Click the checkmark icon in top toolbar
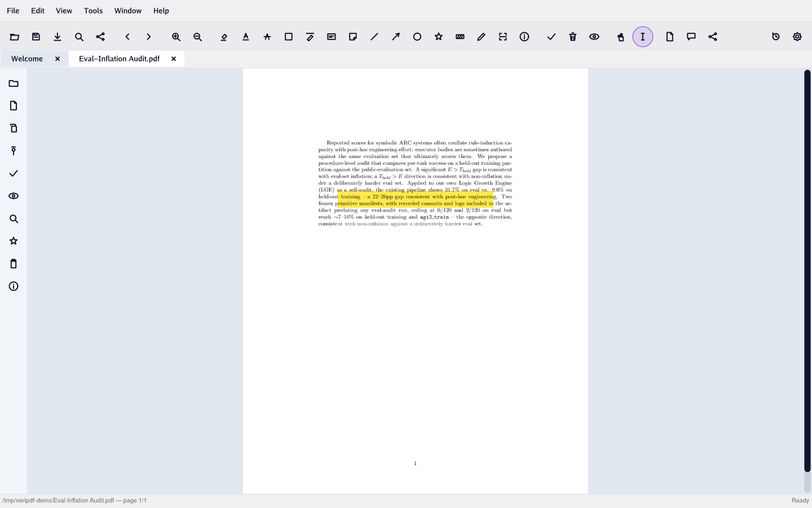This screenshot has height=508, width=812. point(551,37)
